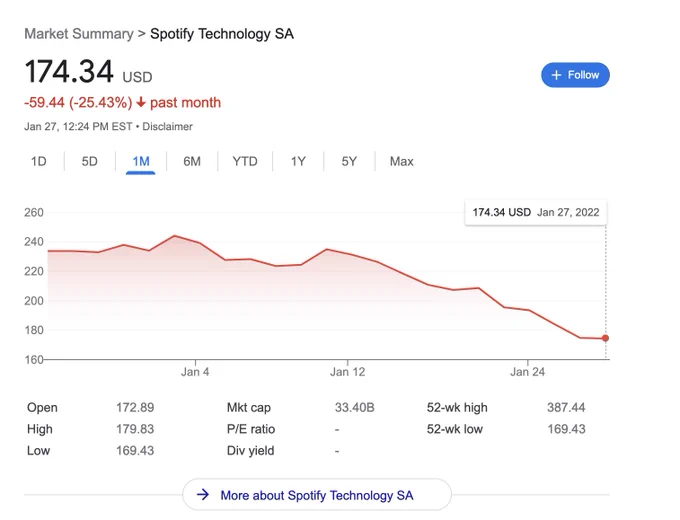This screenshot has height=520, width=680.
Task: Show the 1Y price history
Action: [298, 161]
